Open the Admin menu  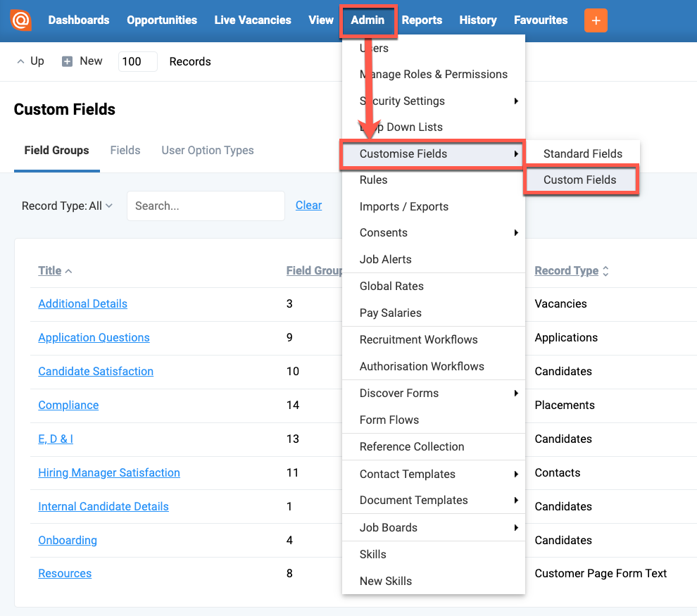(x=368, y=20)
